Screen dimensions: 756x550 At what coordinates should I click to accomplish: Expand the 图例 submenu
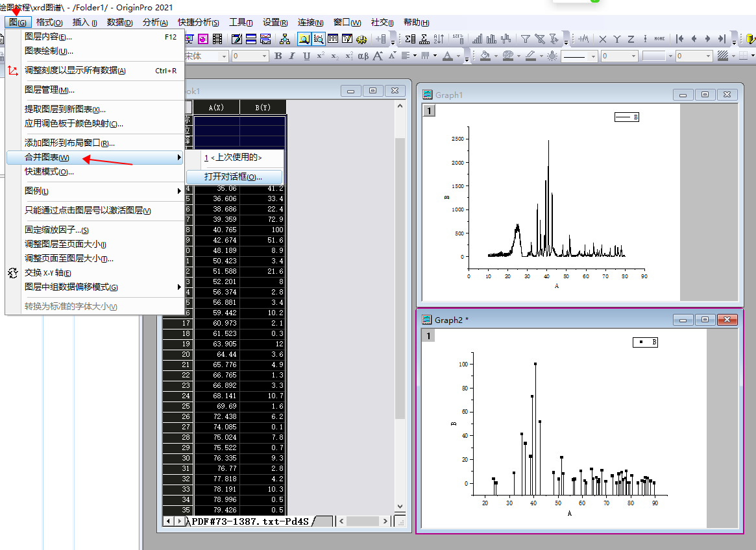(x=95, y=191)
